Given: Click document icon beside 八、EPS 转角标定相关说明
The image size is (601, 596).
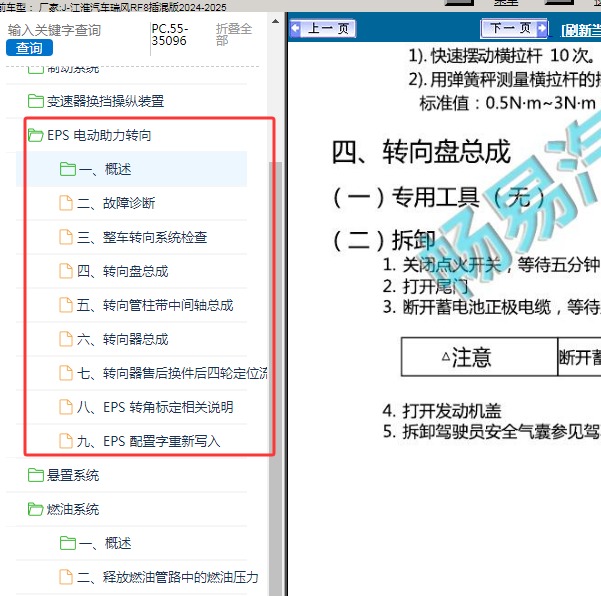Looking at the screenshot, I should [x=66, y=407].
